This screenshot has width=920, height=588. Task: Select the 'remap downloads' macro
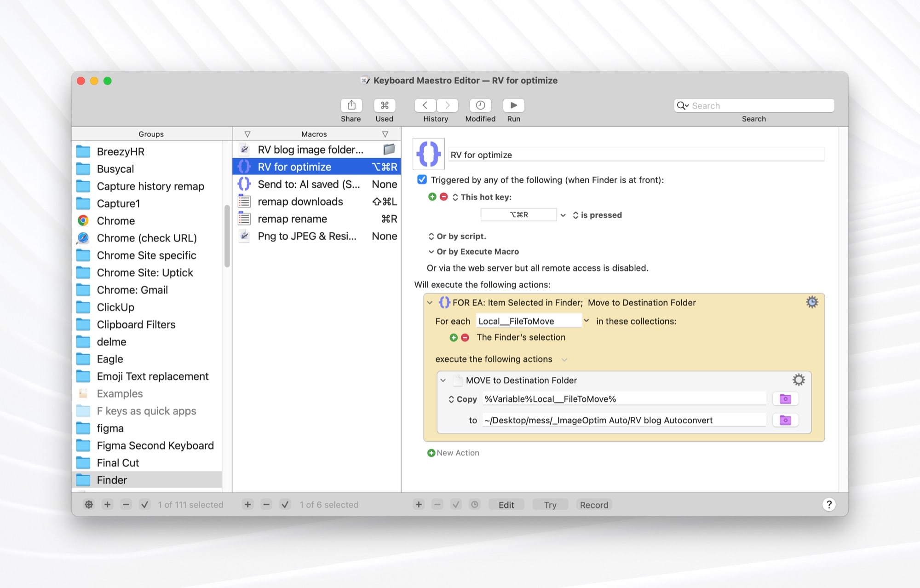pyautogui.click(x=316, y=202)
